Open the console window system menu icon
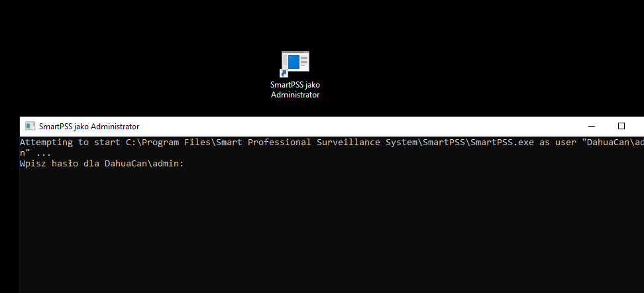644x293 pixels. pos(30,126)
